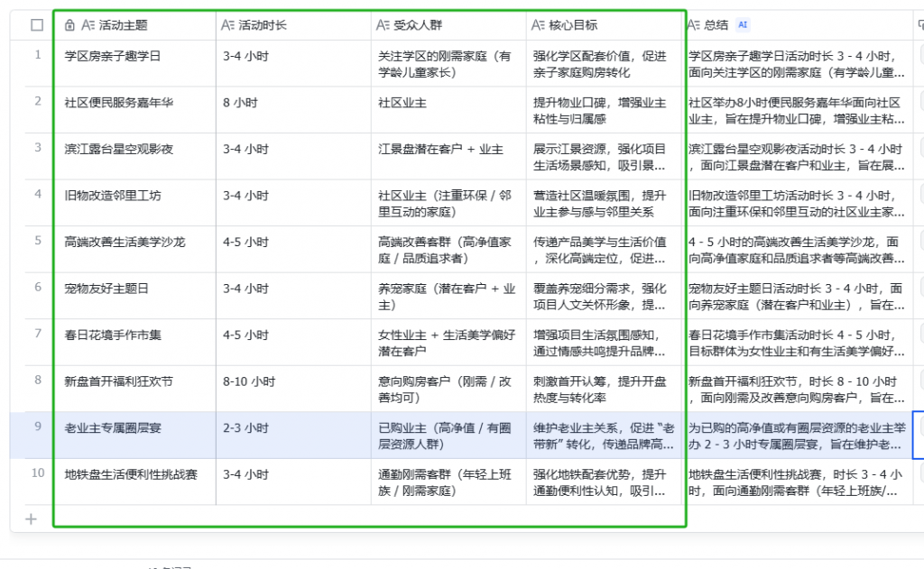
Task: Select row number 10
Action: click(x=38, y=473)
